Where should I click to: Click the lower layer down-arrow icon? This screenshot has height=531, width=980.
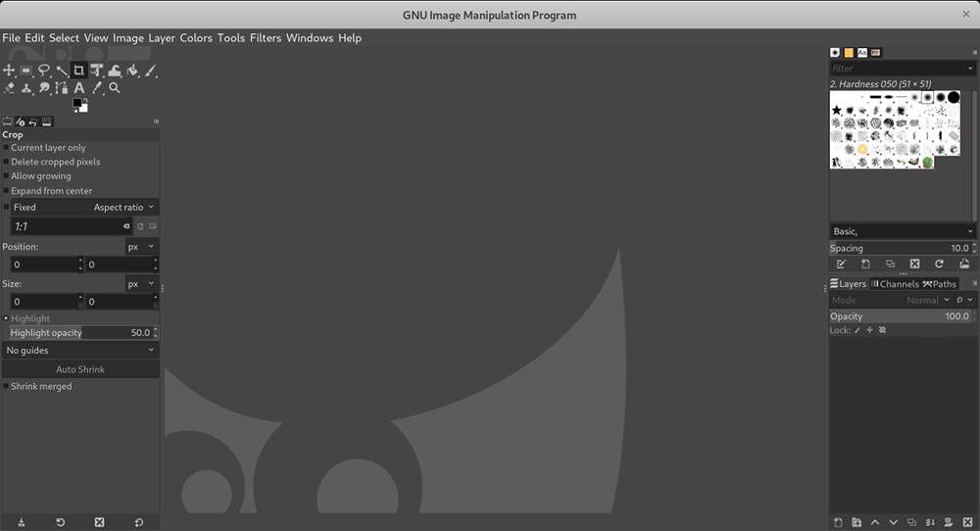pos(893,522)
